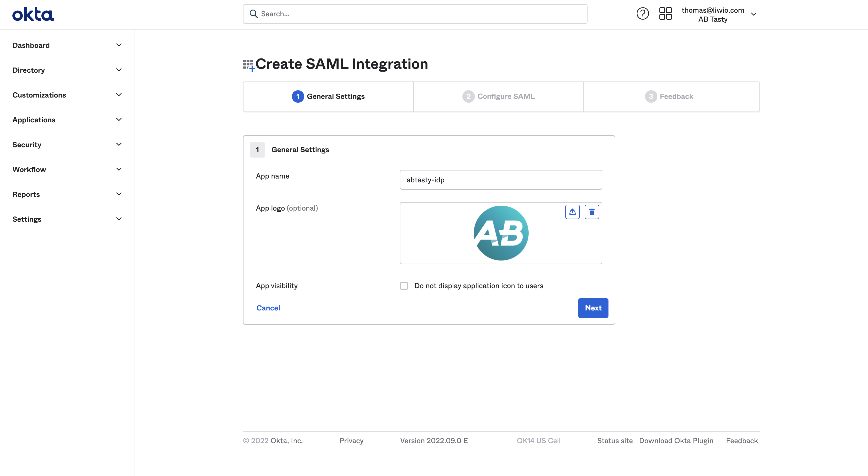Click the Okta logo
The width and height of the screenshot is (868, 476).
(x=33, y=14)
